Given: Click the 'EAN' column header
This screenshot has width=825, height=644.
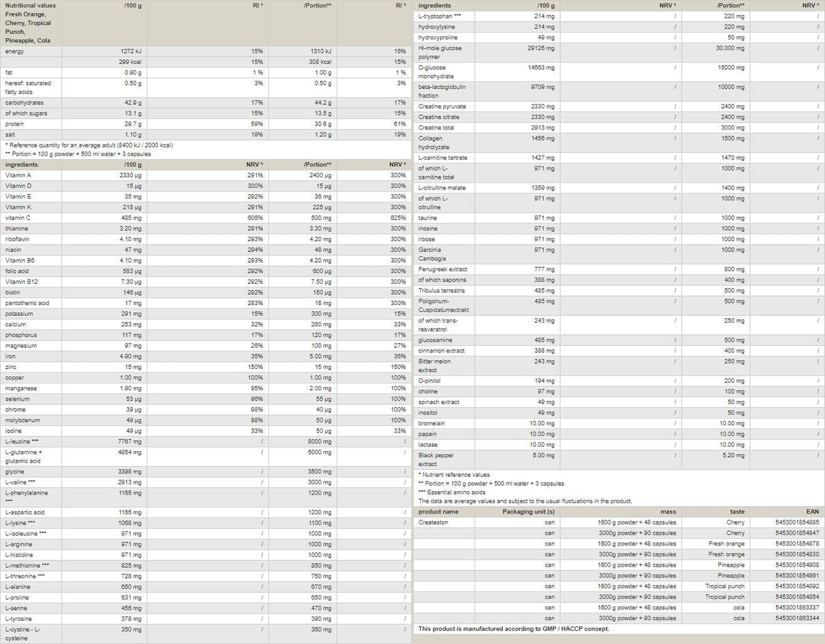Looking at the screenshot, I should point(813,512).
